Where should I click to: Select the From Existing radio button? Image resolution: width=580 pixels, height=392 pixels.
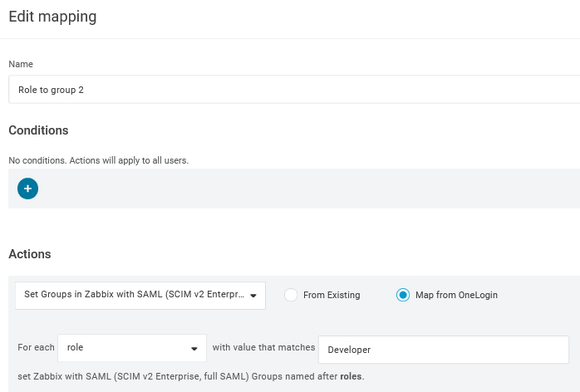tap(291, 295)
